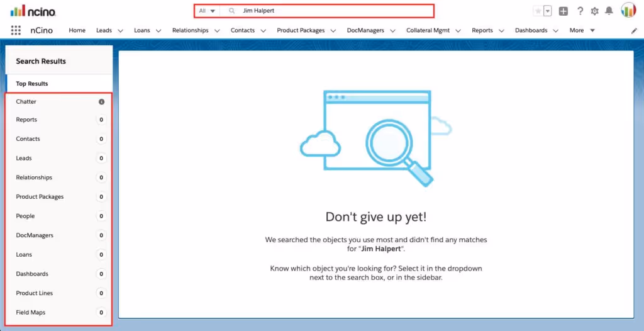
Task: Filter results by Reports in sidebar
Action: pyautogui.click(x=58, y=120)
